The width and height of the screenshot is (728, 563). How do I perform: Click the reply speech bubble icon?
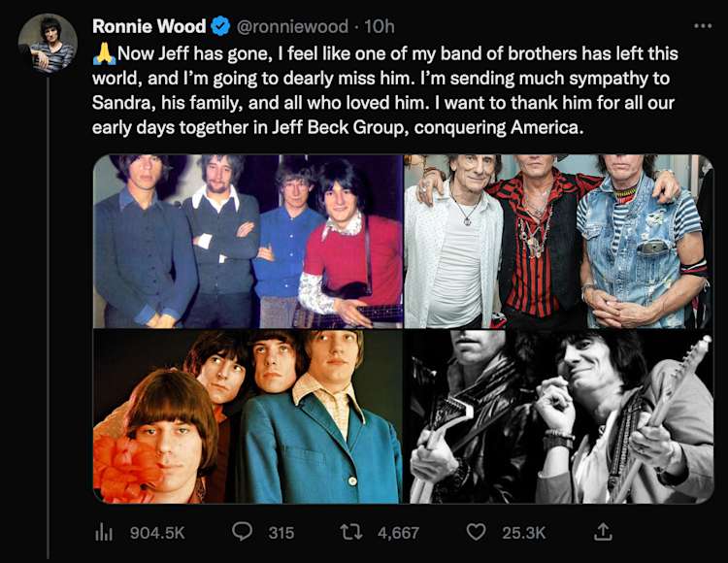point(244,532)
